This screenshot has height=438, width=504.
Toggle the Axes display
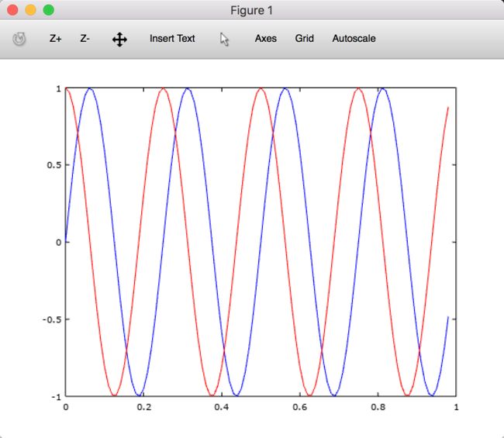point(266,39)
